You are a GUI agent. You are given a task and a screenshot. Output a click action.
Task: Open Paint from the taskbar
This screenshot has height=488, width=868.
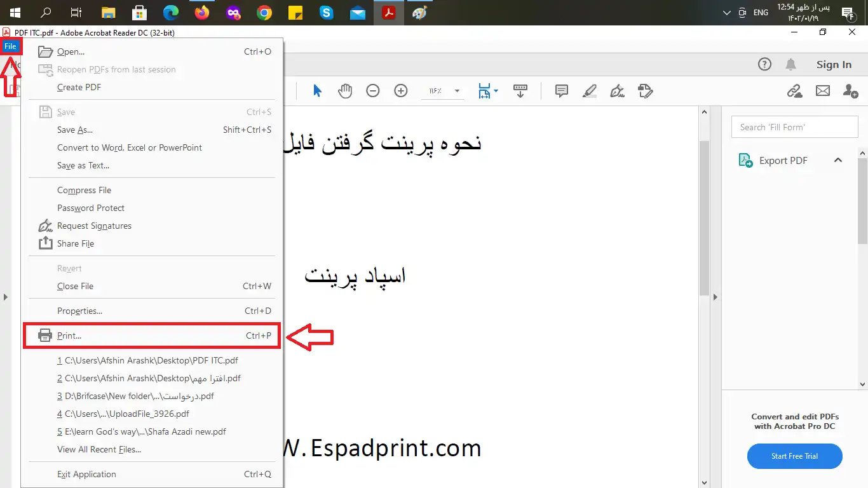click(x=419, y=13)
